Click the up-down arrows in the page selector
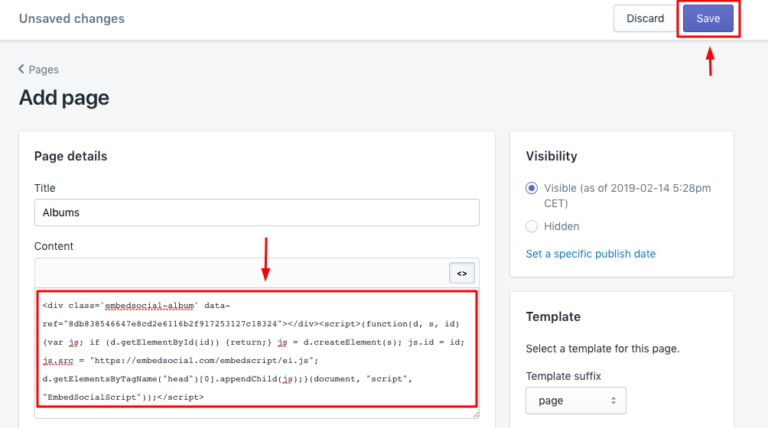Viewport: 768px width, 428px height. click(x=609, y=400)
